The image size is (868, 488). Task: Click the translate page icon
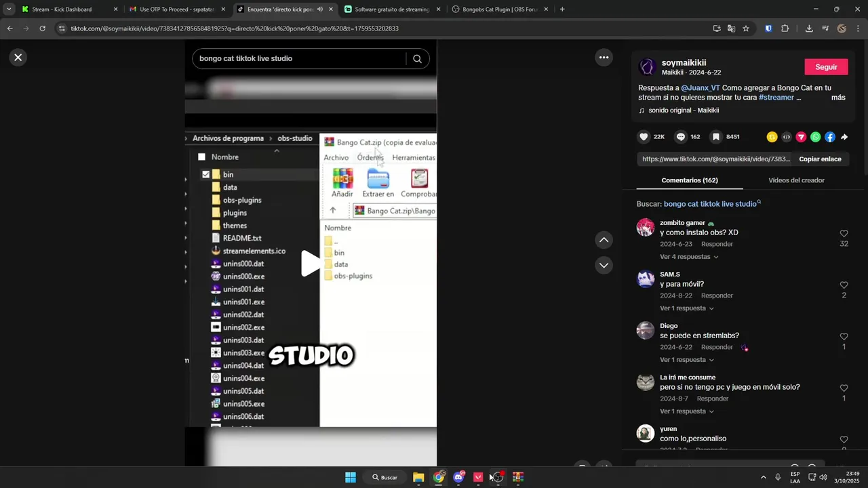[x=731, y=28]
